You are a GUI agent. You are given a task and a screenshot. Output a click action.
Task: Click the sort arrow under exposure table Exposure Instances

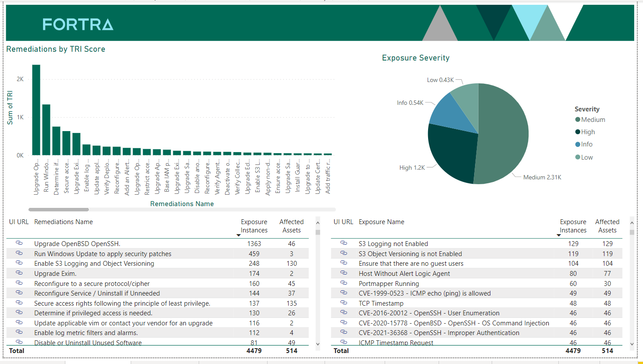559,236
